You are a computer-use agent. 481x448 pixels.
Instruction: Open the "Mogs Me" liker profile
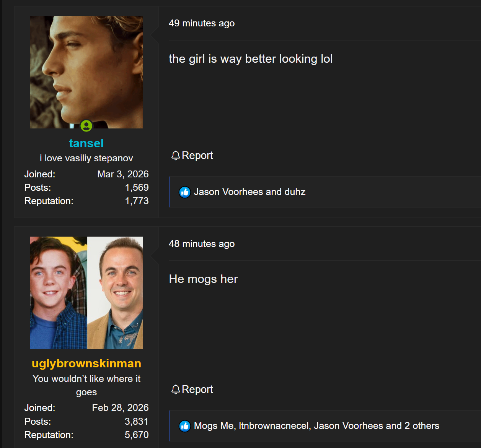click(x=214, y=426)
